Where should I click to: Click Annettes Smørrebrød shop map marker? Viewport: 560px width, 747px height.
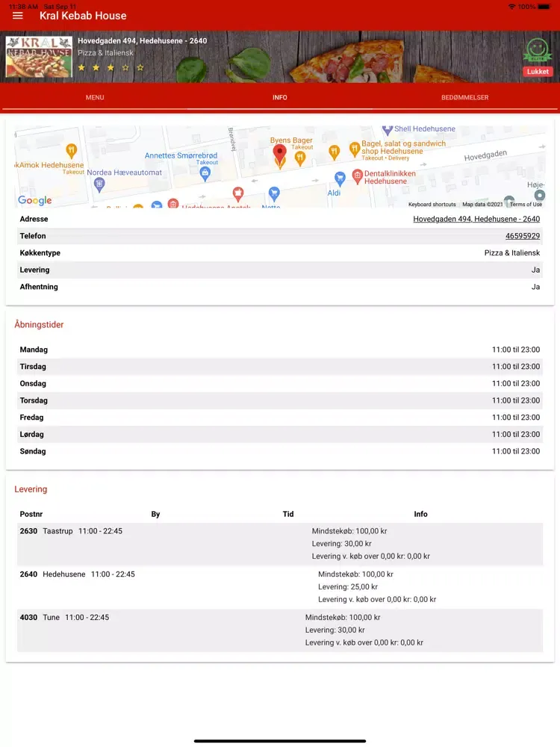pyautogui.click(x=205, y=173)
